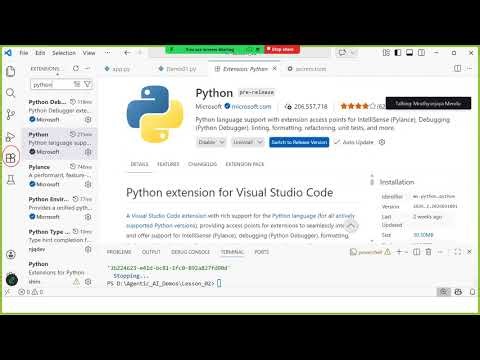The width and height of the screenshot is (480, 360).
Task: Open the EXTENSION PACK tab
Action: 245,164
